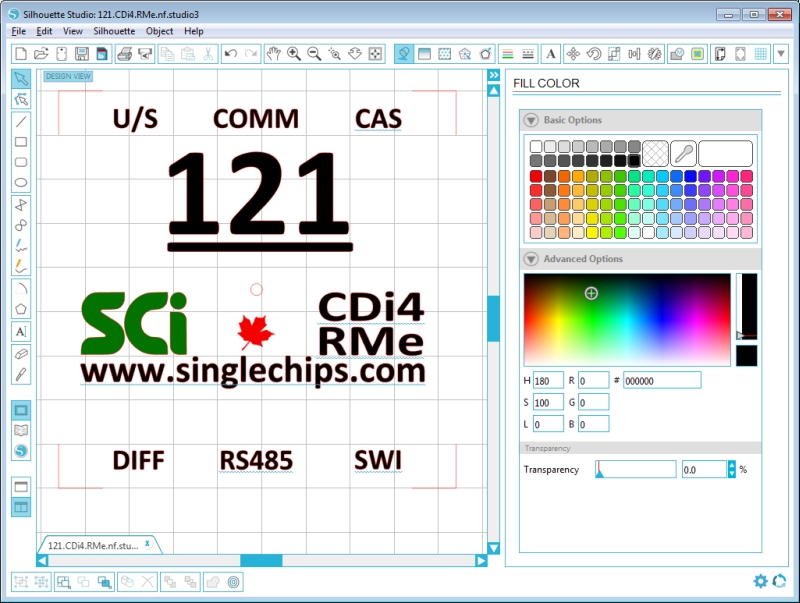Undo the last action
This screenshot has width=800, height=603.
point(231,54)
